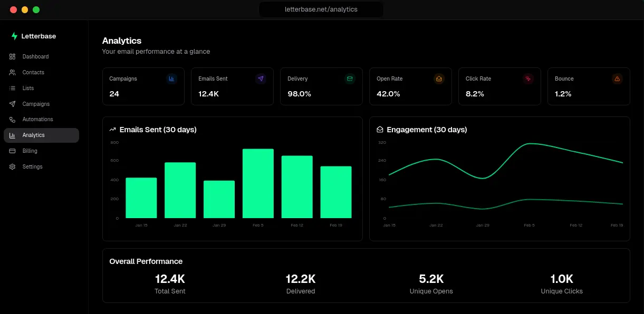The width and height of the screenshot is (644, 314).
Task: Click the Campaigns bar-chart stat icon
Action: coord(171,78)
